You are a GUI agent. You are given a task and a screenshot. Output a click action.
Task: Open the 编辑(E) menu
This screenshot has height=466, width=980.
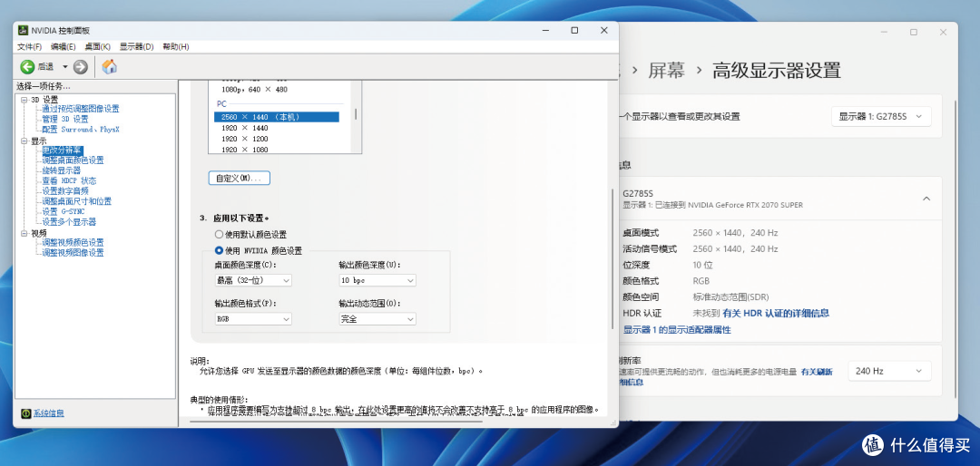pos(64,47)
